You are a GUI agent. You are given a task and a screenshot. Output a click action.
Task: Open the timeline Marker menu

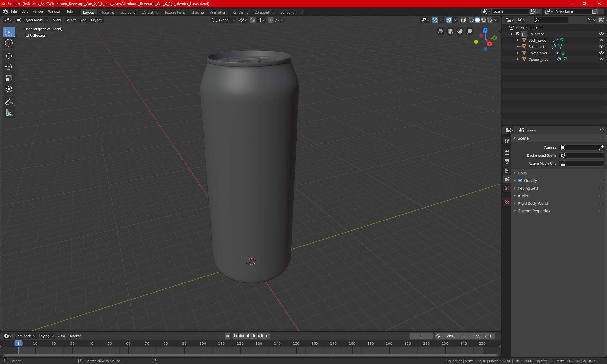click(x=75, y=336)
